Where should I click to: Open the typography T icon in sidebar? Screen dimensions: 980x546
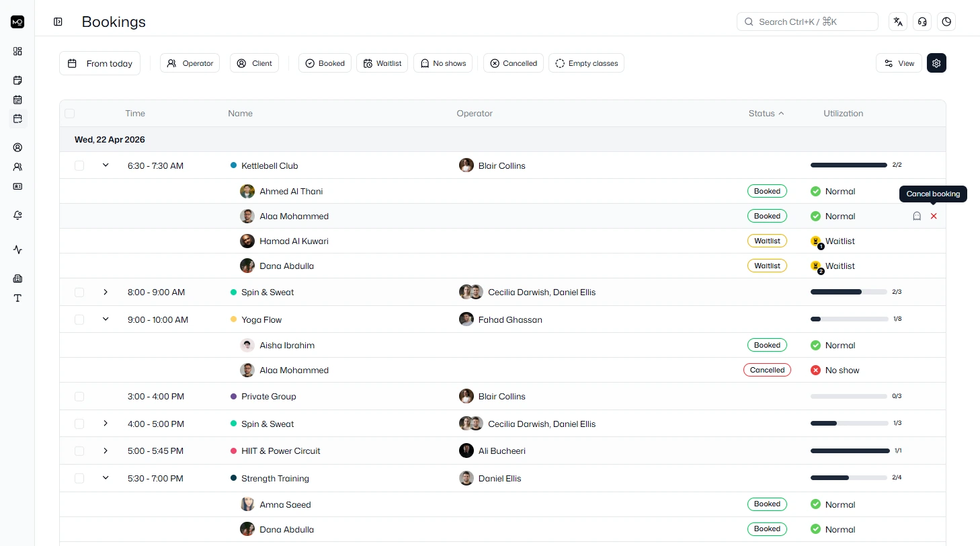(17, 298)
